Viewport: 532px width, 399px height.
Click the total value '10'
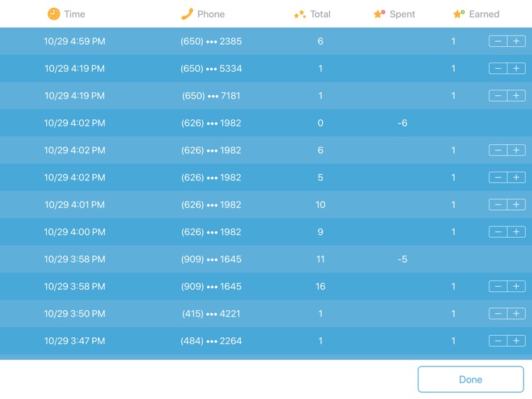(x=321, y=204)
